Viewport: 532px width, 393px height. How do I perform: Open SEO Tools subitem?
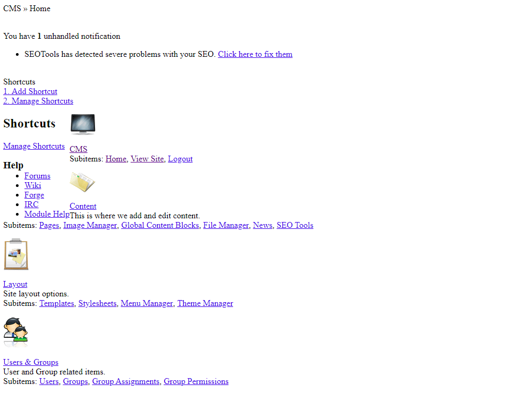point(295,225)
